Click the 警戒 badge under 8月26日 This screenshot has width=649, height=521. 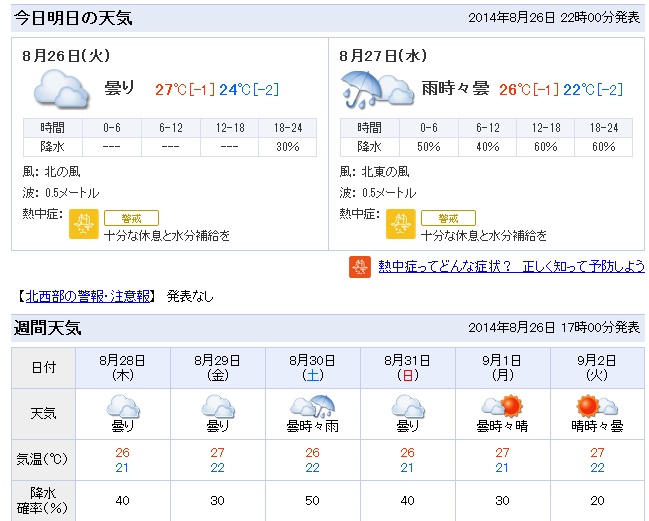point(131,218)
